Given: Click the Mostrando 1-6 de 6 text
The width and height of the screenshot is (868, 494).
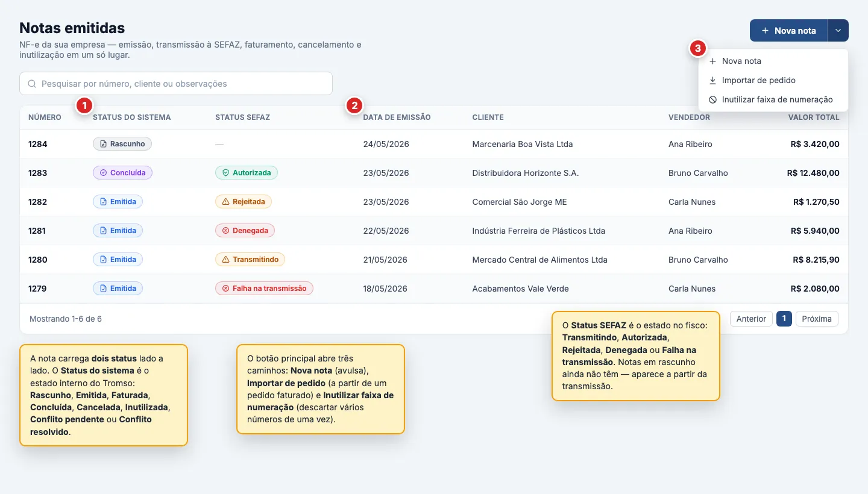Looking at the screenshot, I should (x=66, y=319).
